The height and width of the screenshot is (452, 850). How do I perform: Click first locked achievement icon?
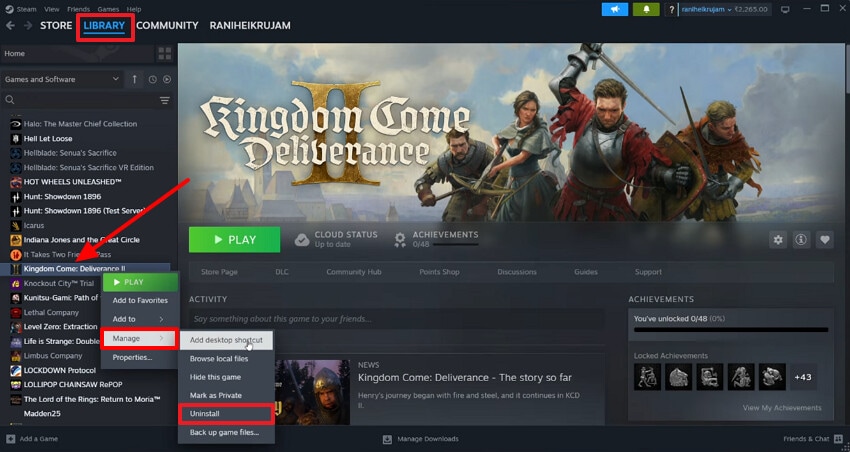(647, 377)
